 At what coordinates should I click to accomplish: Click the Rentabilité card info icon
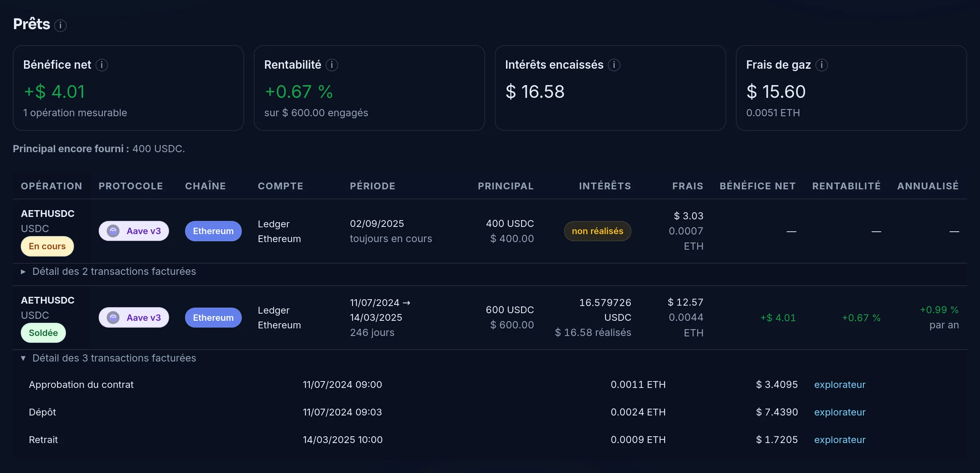point(332,65)
